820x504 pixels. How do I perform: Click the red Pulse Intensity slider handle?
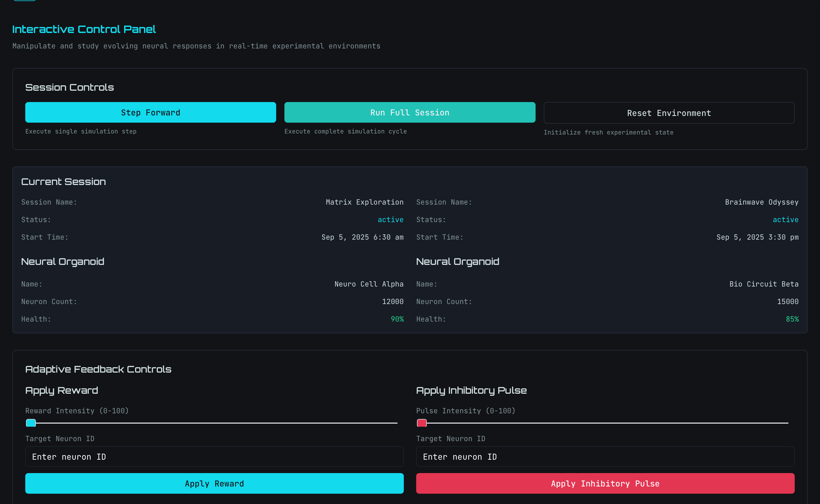[x=422, y=423]
